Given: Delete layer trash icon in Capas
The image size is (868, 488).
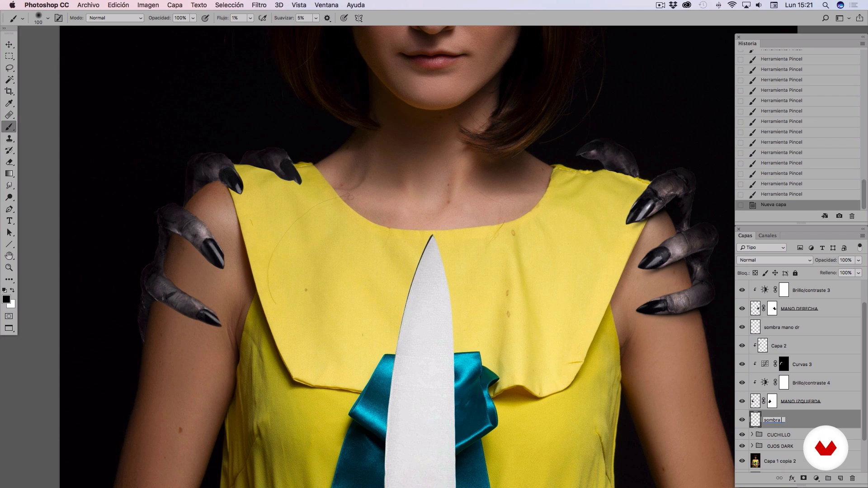Looking at the screenshot, I should 853,478.
